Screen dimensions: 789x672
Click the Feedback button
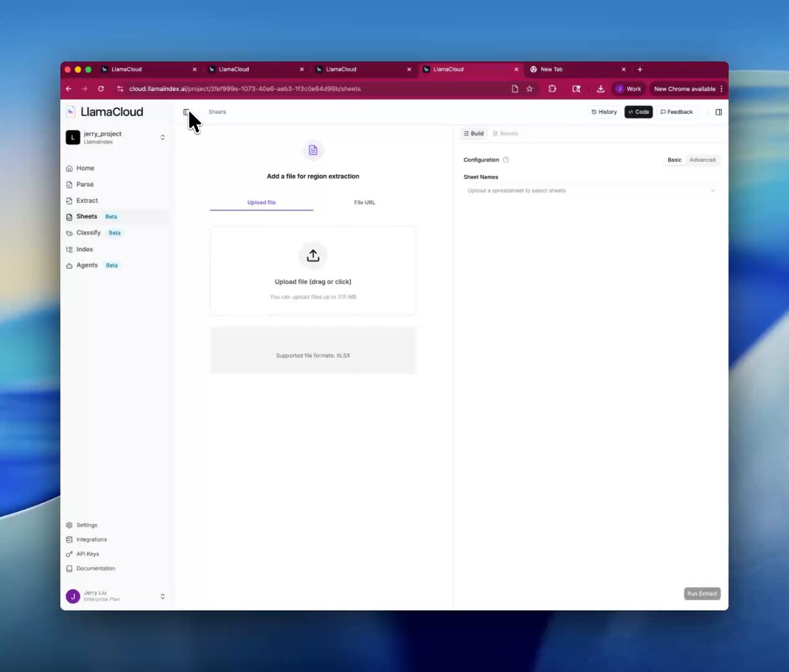click(x=677, y=112)
